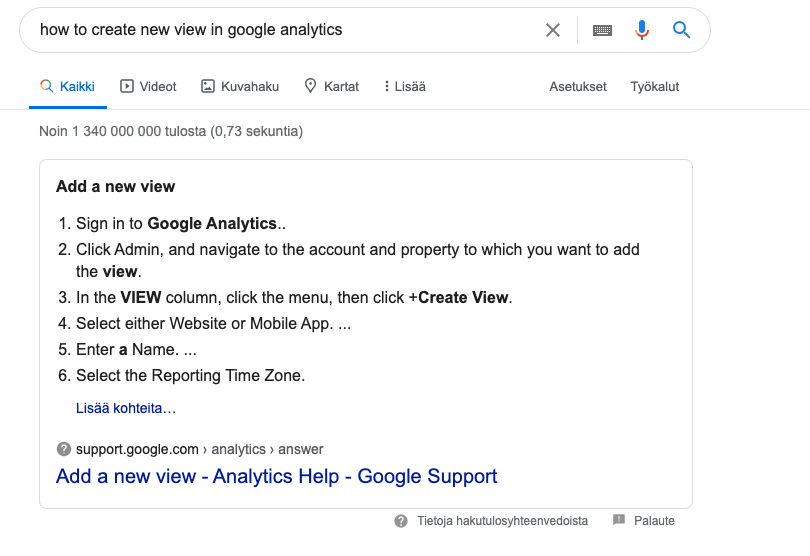Clear the search query with X icon

pos(553,30)
